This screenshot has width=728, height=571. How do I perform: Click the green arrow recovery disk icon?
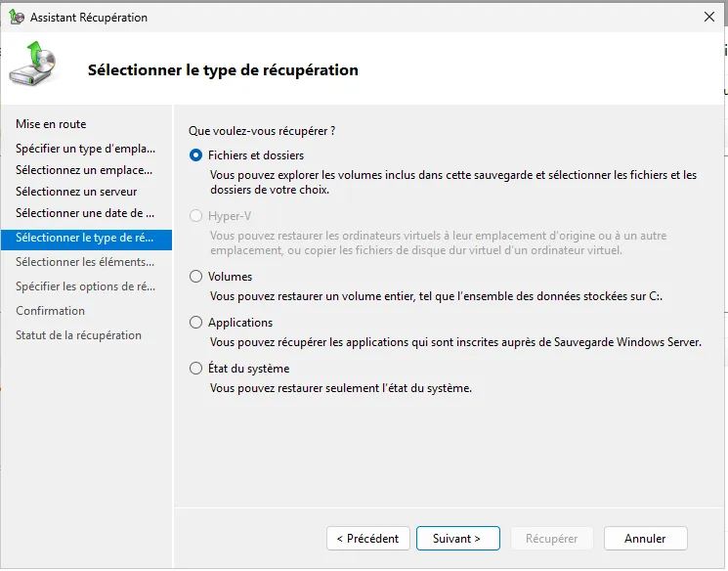pyautogui.click(x=34, y=66)
